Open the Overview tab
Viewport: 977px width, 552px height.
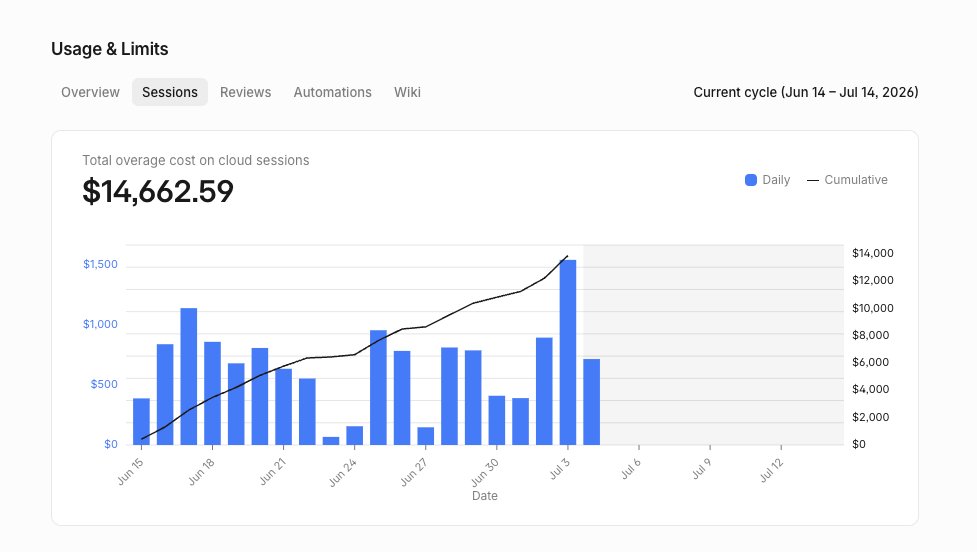(90, 92)
